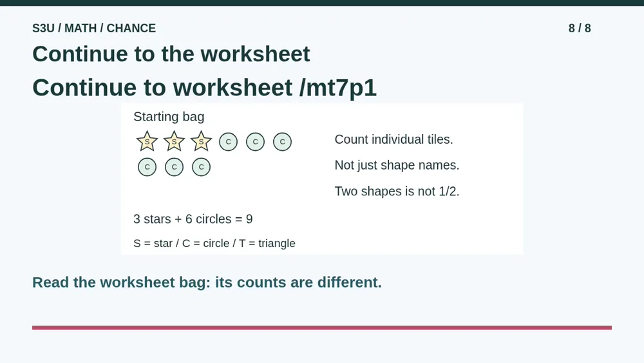The width and height of the screenshot is (644, 363).
Task: Click the 'Continue to the worksheet' heading
Action: coord(171,54)
